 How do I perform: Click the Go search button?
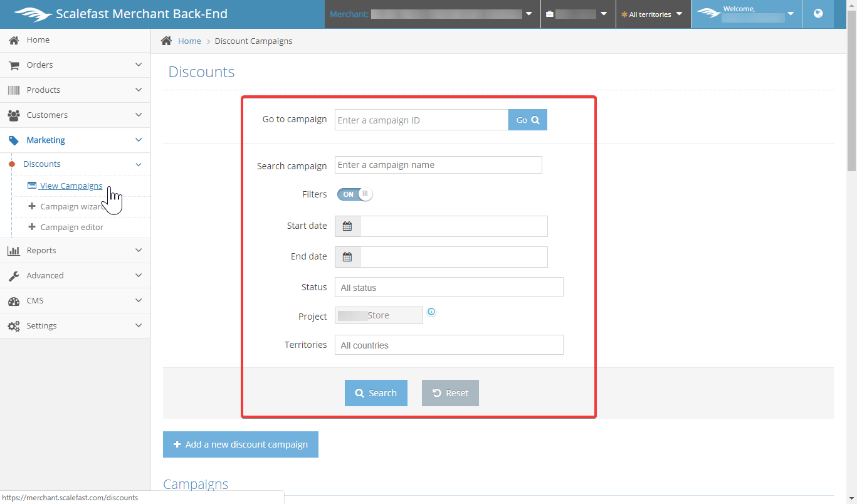coord(527,120)
